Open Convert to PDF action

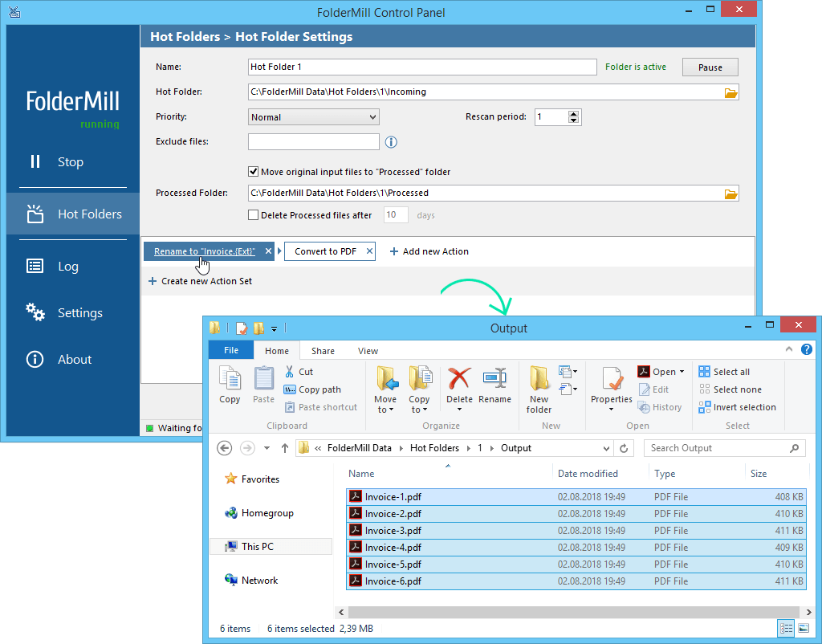tap(326, 251)
